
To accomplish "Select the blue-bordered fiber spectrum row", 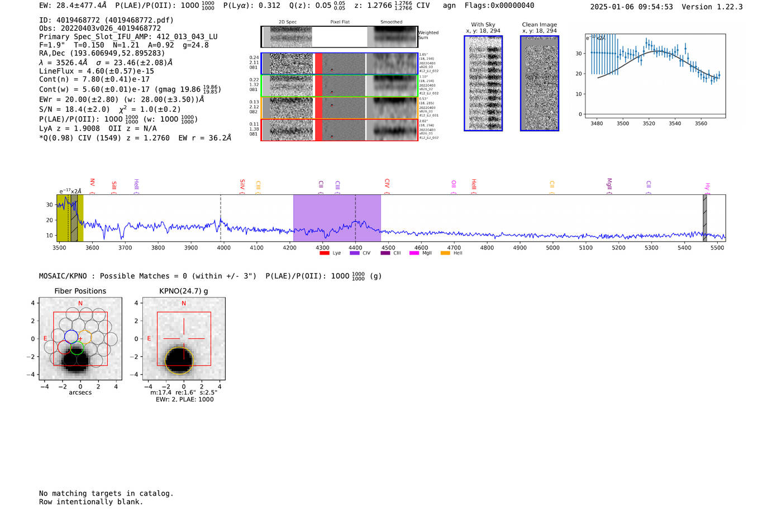I will tap(340, 64).
